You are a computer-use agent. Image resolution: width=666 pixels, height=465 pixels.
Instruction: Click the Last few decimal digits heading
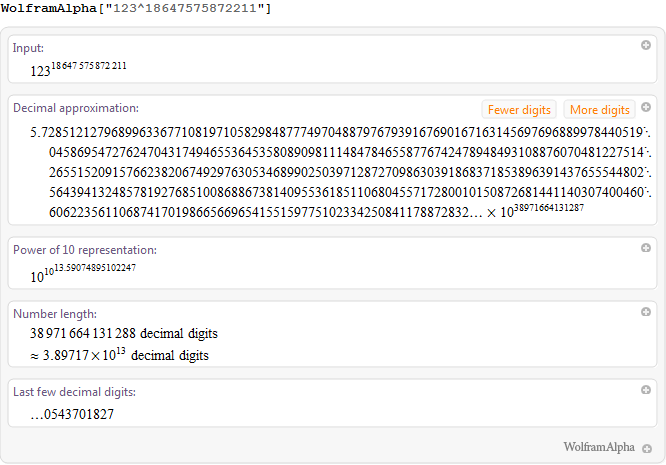click(x=74, y=392)
